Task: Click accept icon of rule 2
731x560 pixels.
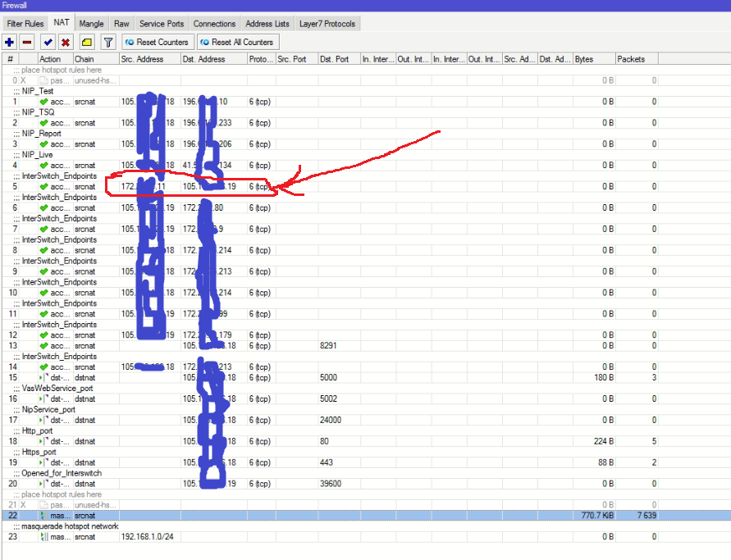Action: click(43, 123)
